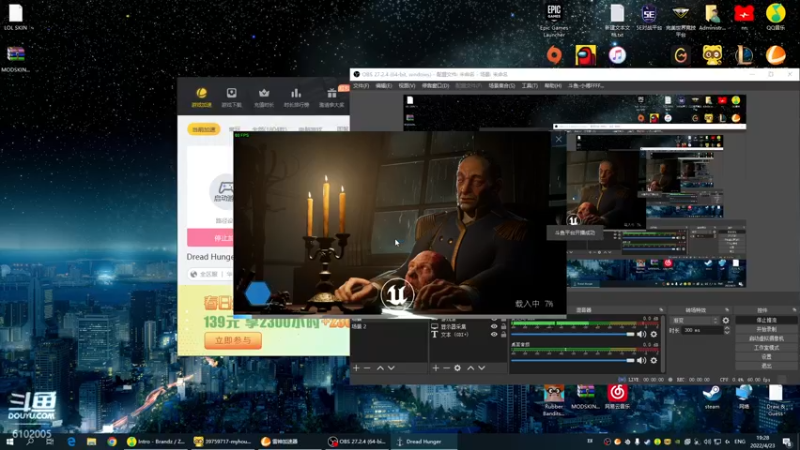Open Epic Games Launcher desktop icon
The image size is (800, 450).
coord(554,20)
